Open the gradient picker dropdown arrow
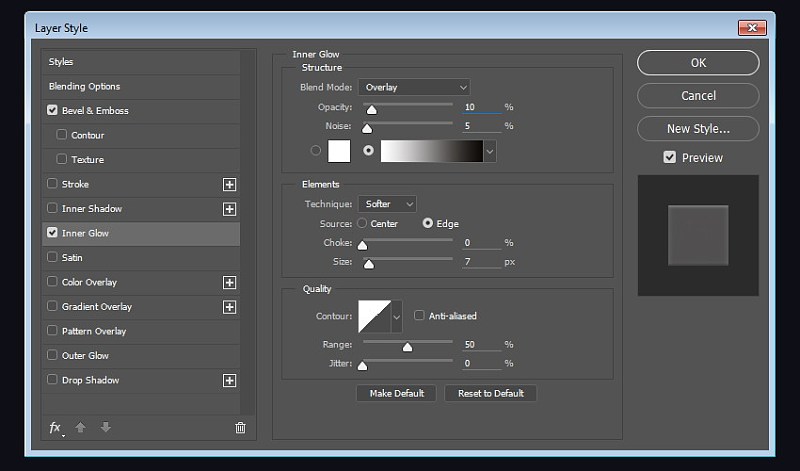Viewport: 800px width, 471px height. point(490,151)
